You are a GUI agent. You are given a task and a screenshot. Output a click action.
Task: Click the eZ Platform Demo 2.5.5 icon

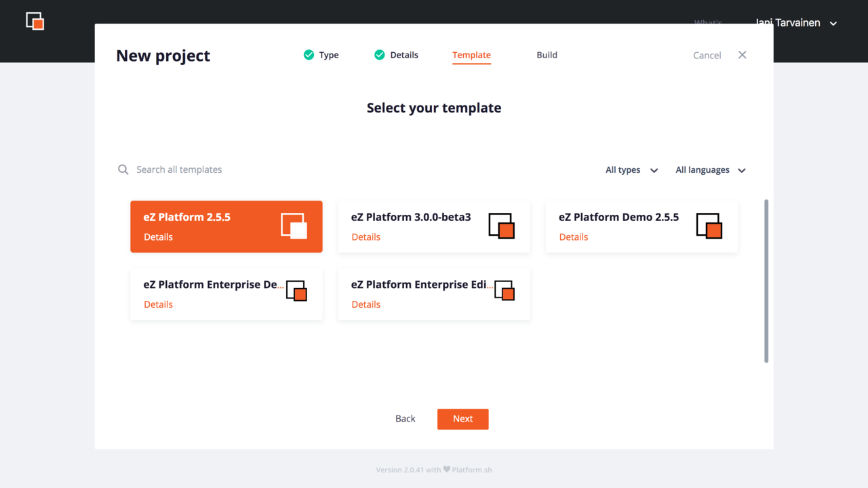coord(709,226)
